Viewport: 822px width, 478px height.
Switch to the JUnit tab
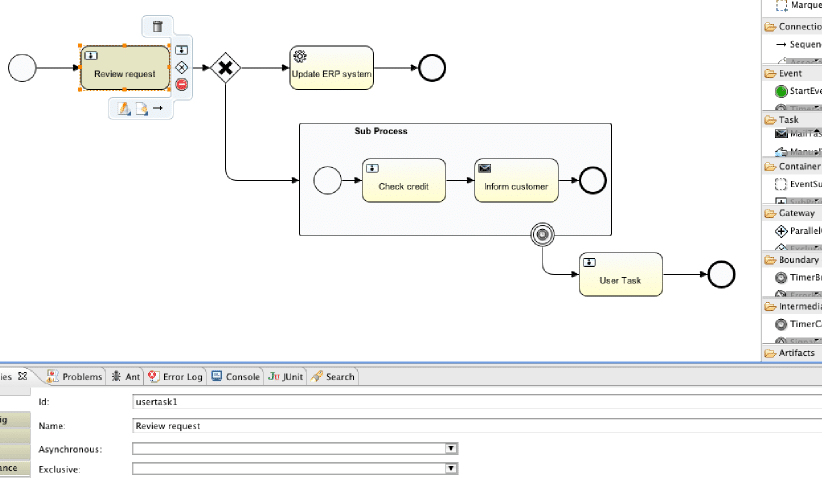coord(285,376)
